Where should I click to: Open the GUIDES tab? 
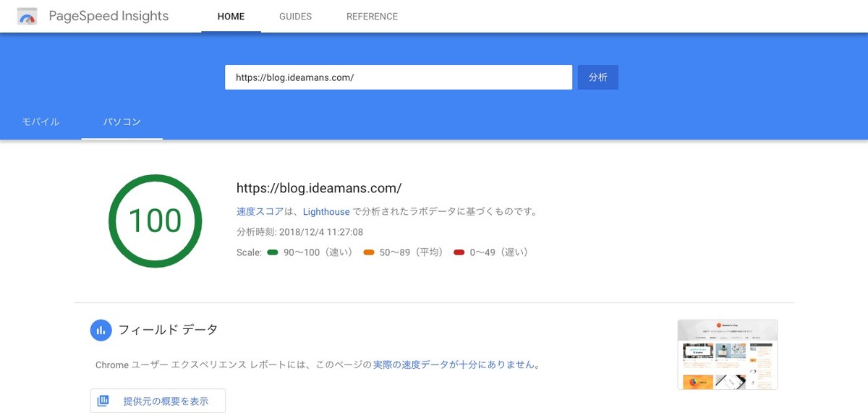(295, 16)
